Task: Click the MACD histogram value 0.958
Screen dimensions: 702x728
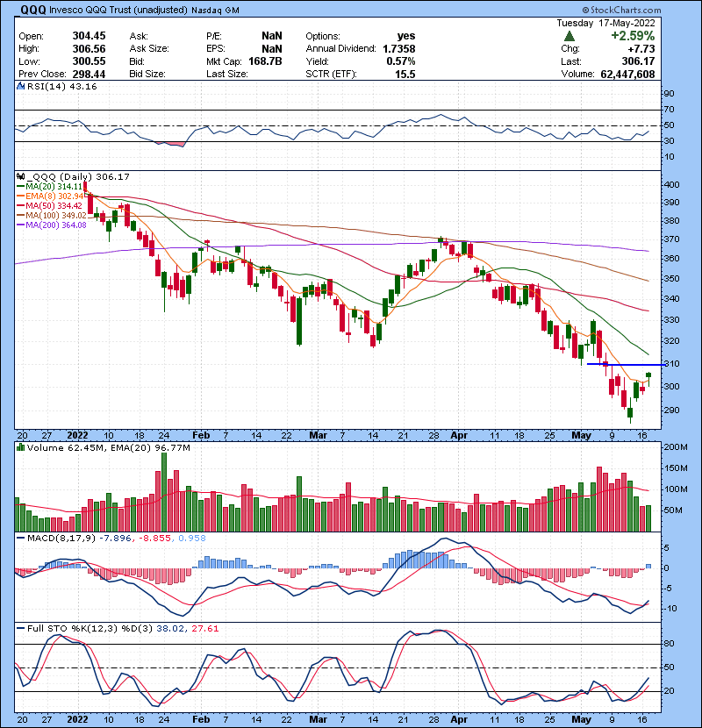Action: [192, 539]
